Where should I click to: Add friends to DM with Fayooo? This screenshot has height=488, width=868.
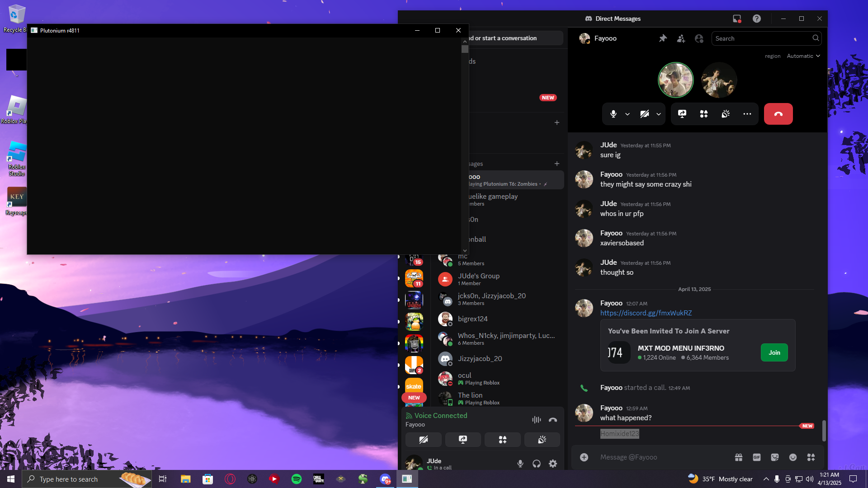681,38
